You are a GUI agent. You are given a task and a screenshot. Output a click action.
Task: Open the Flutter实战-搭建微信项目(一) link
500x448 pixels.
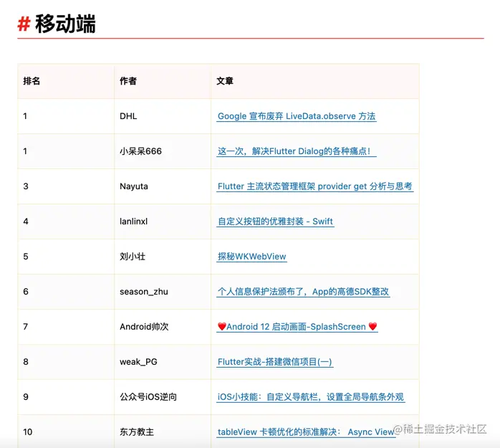click(275, 362)
